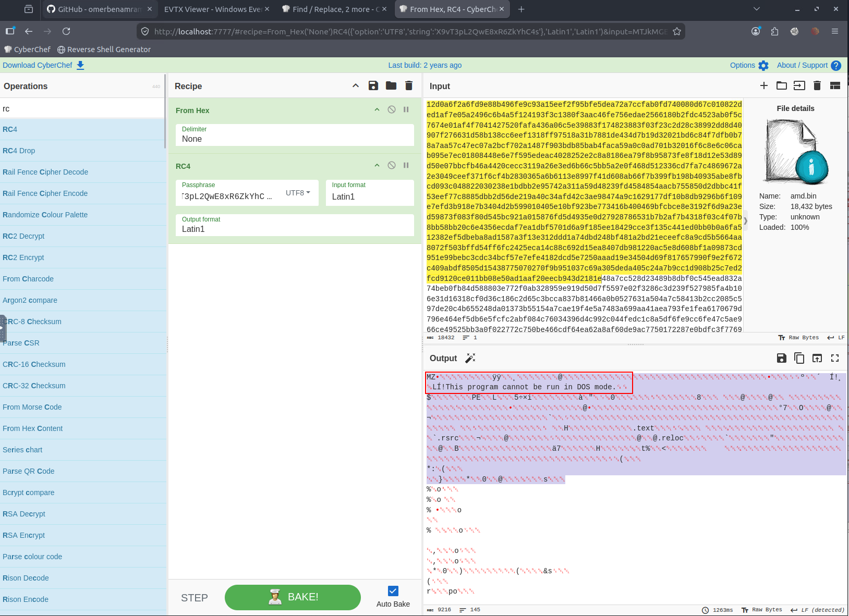Reload the current page

click(x=66, y=31)
